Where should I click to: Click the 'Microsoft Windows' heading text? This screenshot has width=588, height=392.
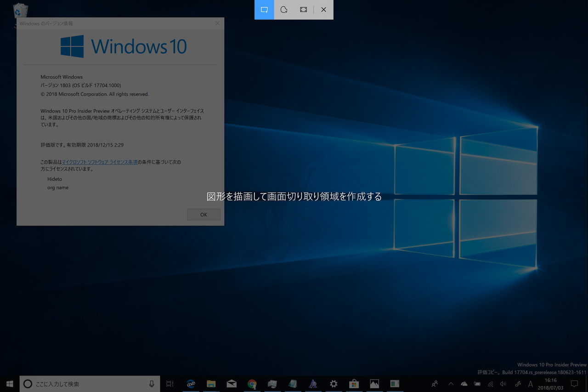(x=62, y=77)
